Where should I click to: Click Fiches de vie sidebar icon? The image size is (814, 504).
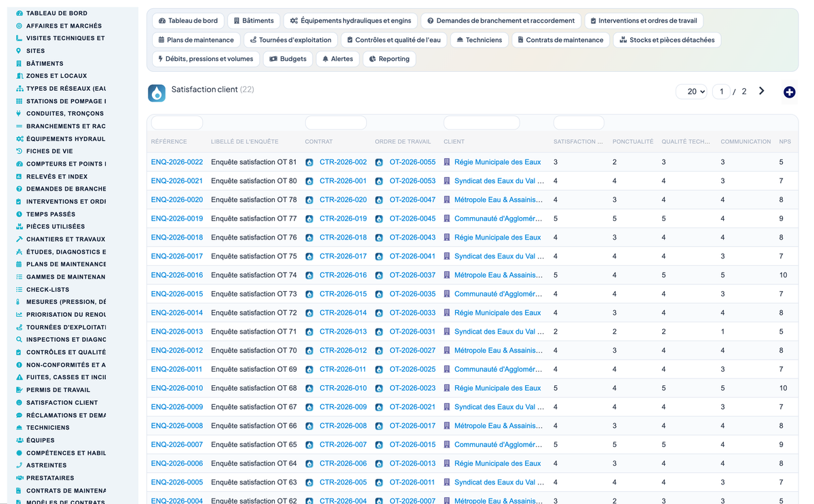(x=19, y=151)
